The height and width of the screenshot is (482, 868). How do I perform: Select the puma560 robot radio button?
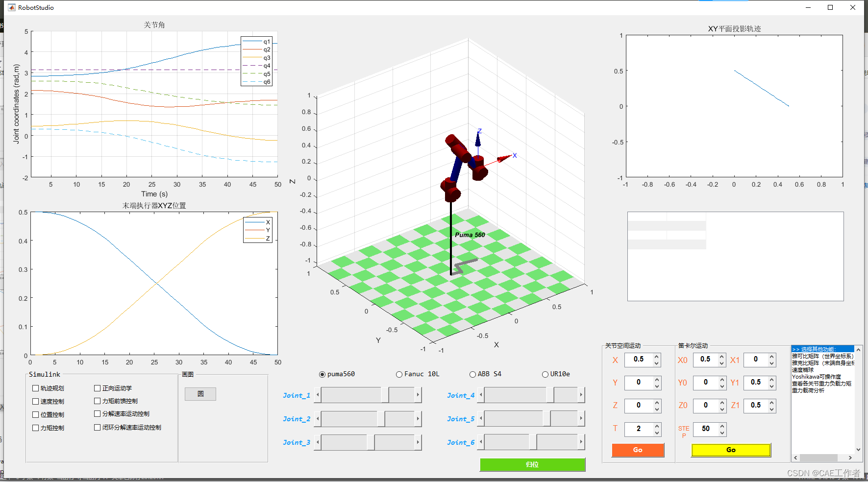coord(322,374)
